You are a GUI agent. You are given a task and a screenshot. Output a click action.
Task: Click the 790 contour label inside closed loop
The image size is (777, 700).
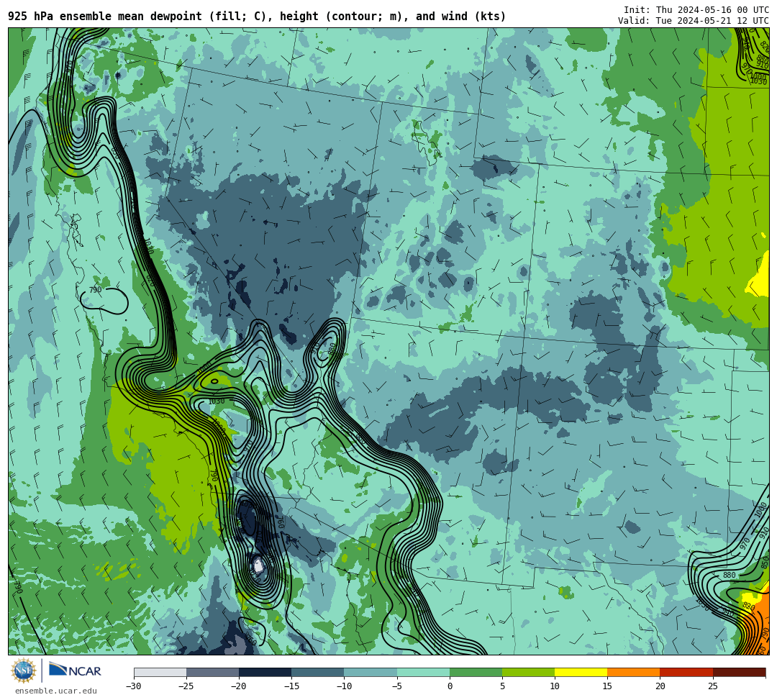click(x=95, y=290)
